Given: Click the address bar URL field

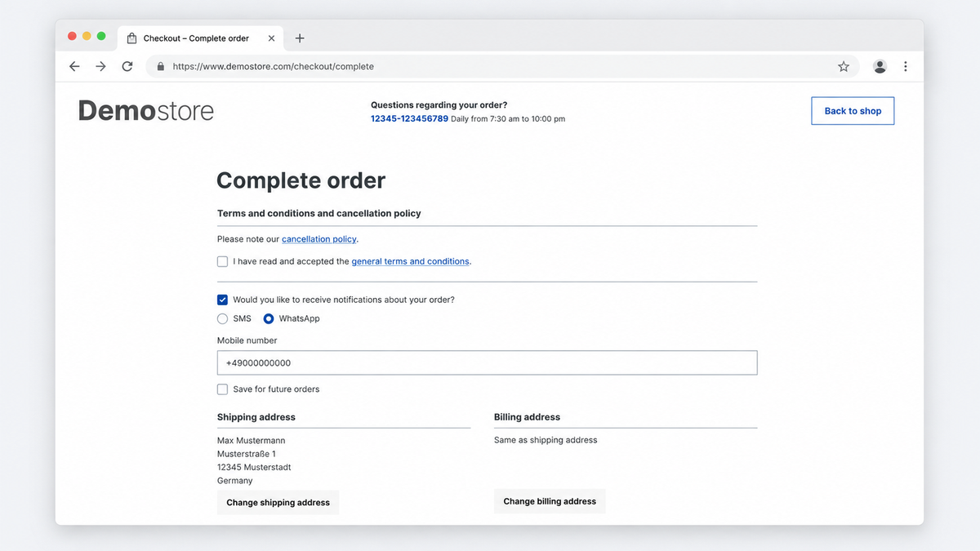Looking at the screenshot, I should 502,67.
